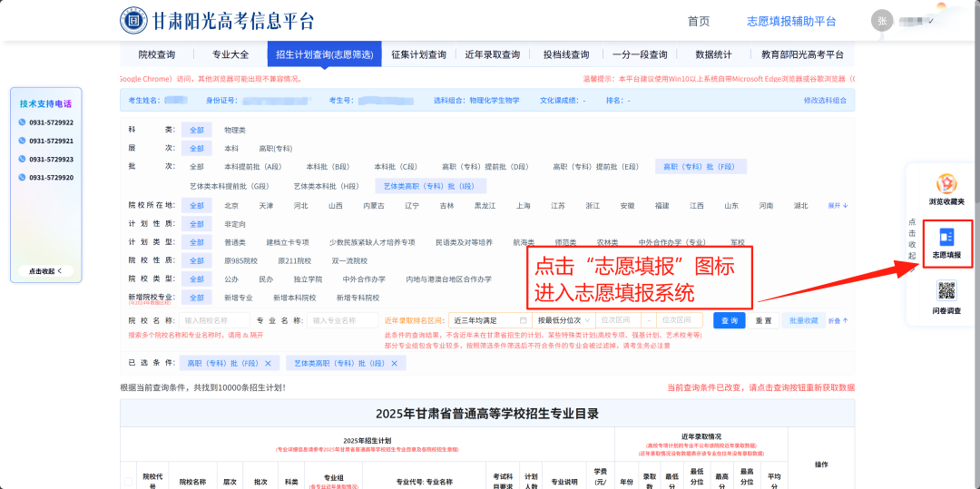Screen dimensions: 980x489
Task: Click phone icon beside 0931-5729923
Action: [23, 159]
